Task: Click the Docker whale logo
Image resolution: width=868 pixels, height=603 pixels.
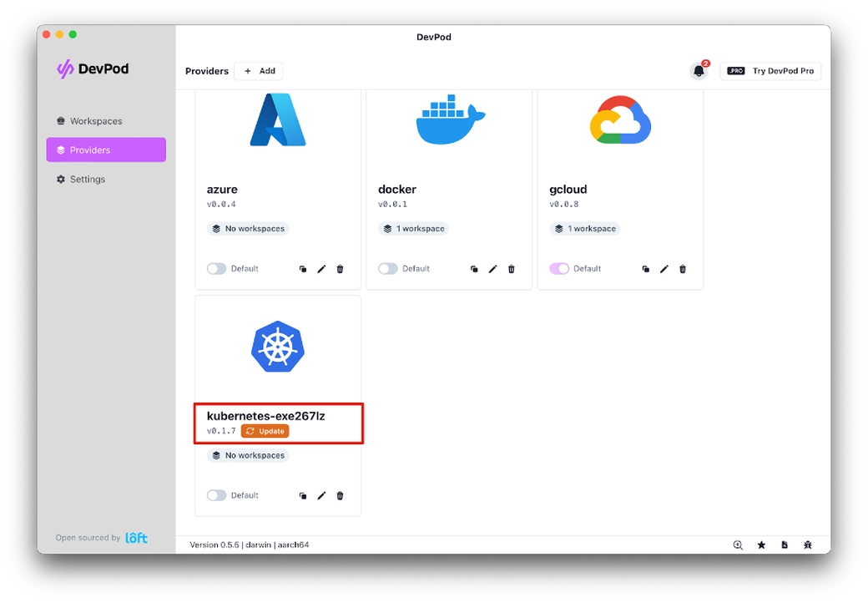Action: (x=451, y=119)
